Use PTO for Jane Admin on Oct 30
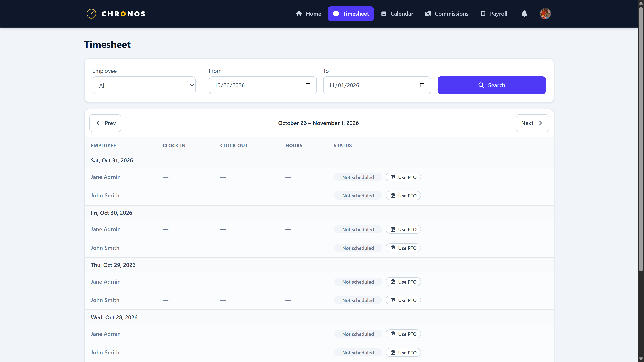The width and height of the screenshot is (644, 362). coord(403,229)
